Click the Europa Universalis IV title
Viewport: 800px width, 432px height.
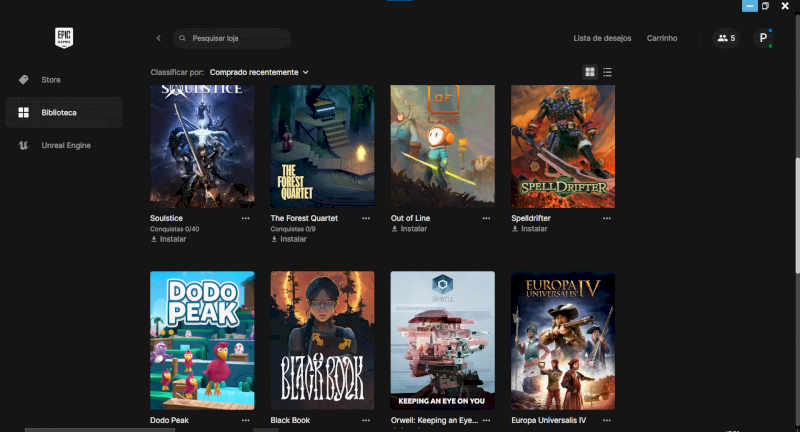[548, 420]
